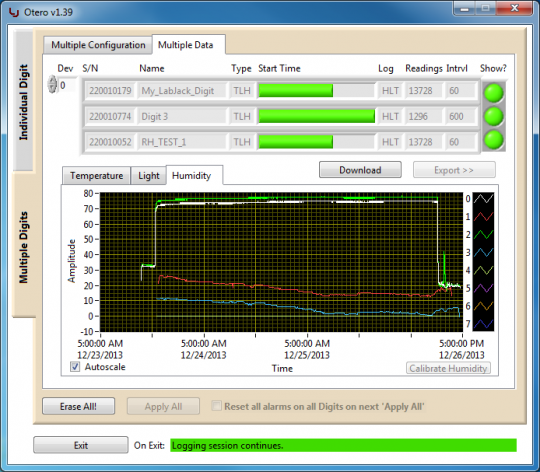Click the purple plot 5 legend icon
Viewport: 540px width, 472px height.
(x=484, y=288)
